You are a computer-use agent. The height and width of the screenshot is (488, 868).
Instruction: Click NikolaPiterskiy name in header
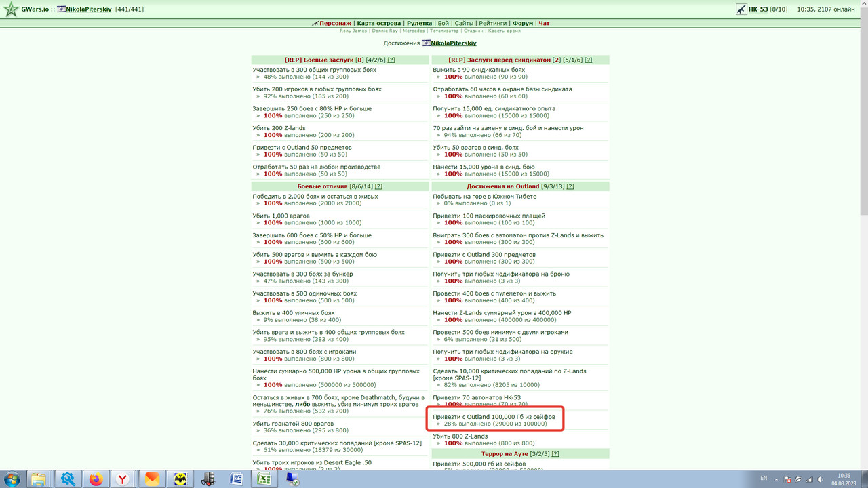[90, 9]
